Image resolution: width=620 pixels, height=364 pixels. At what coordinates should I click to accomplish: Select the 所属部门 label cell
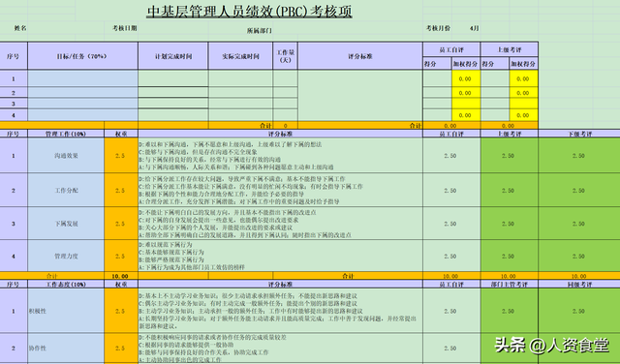260,30
